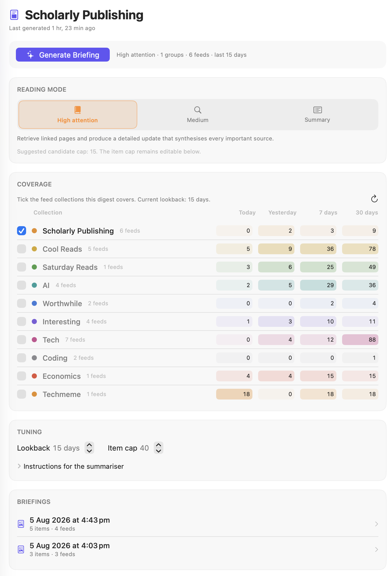Click the Techmeme collection name
The height and width of the screenshot is (576, 392).
(x=62, y=394)
